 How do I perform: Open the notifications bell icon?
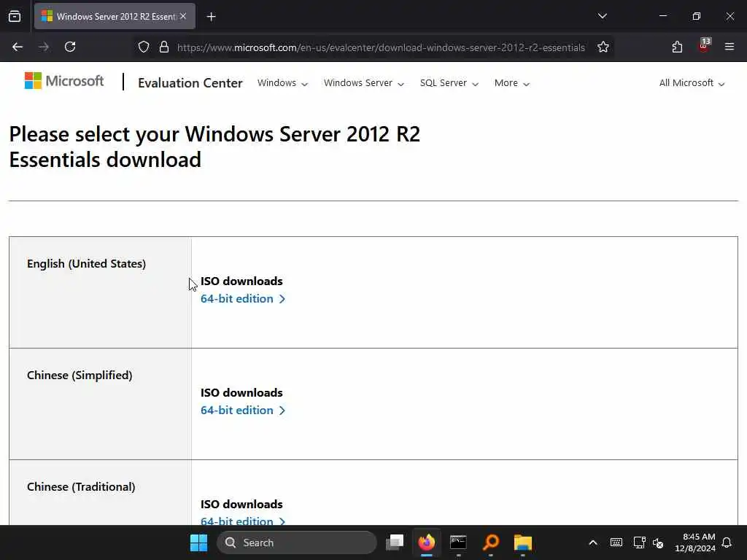(x=727, y=542)
